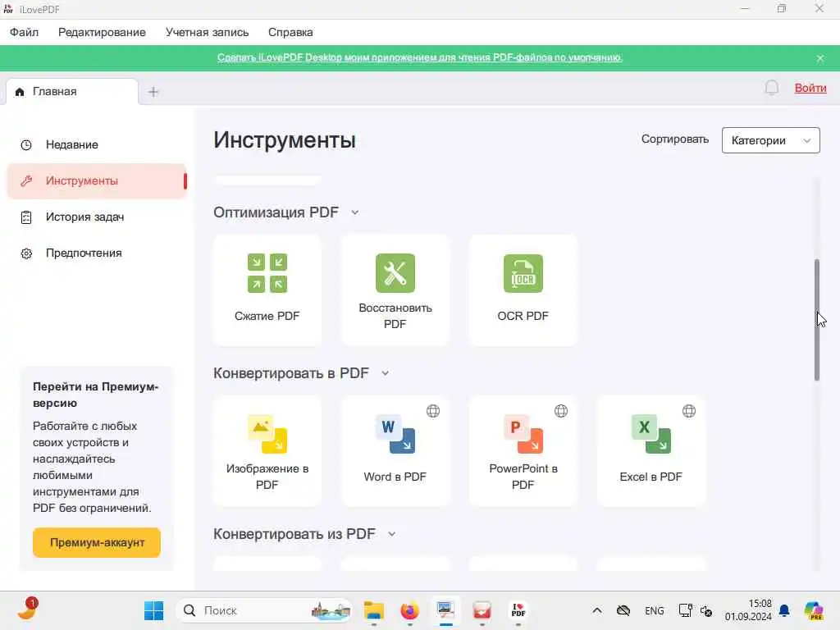The height and width of the screenshot is (630, 840).
Task: Add a new tab with plus icon
Action: tap(153, 92)
